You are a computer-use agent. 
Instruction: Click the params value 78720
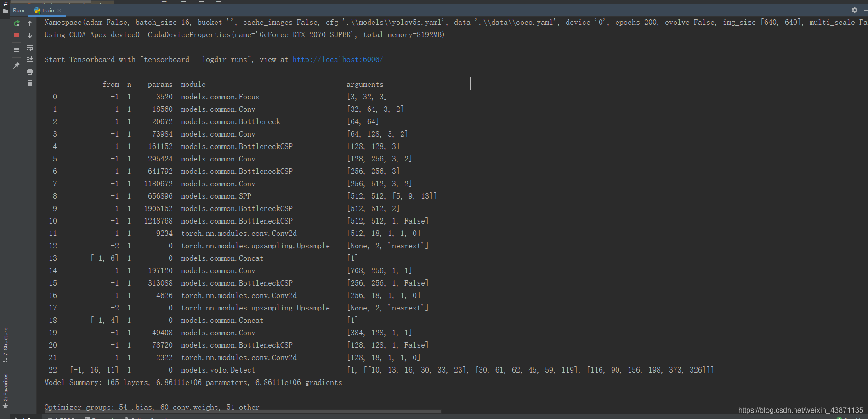[162, 345]
